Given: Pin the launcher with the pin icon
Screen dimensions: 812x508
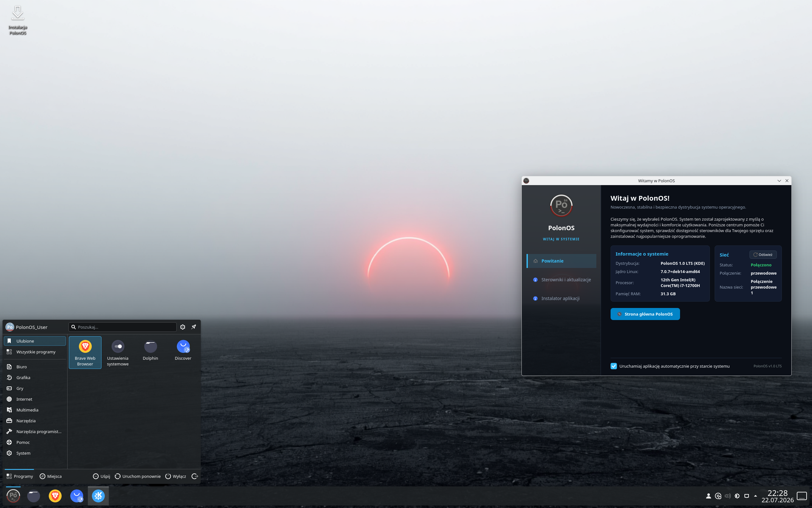Looking at the screenshot, I should pyautogui.click(x=193, y=327).
